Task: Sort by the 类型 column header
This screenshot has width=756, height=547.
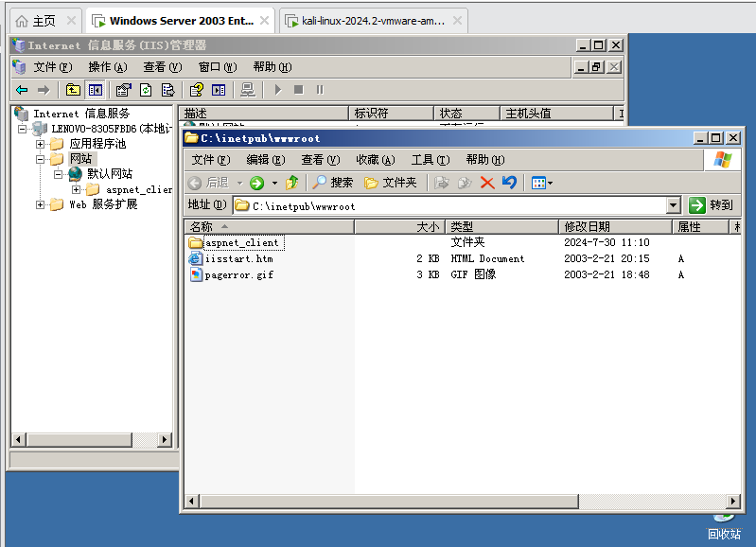Action: point(501,227)
